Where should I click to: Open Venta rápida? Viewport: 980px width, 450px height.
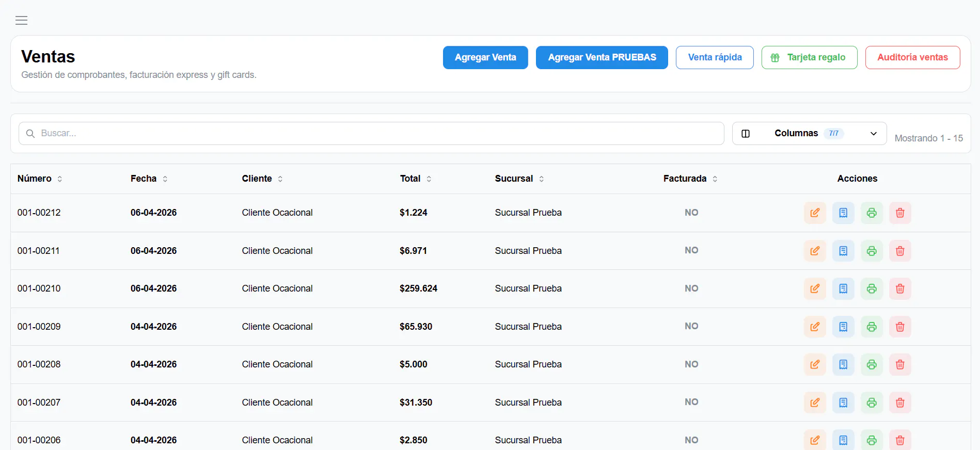715,57
